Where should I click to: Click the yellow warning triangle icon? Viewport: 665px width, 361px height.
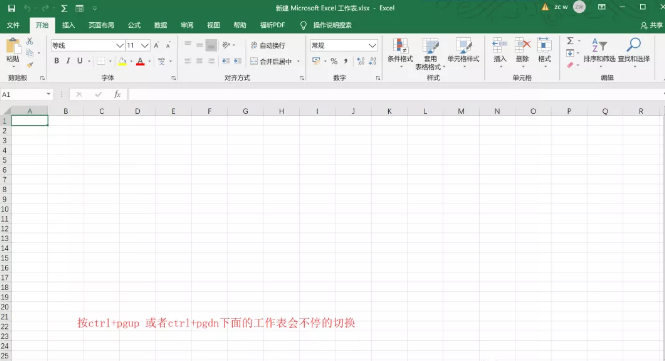(545, 7)
